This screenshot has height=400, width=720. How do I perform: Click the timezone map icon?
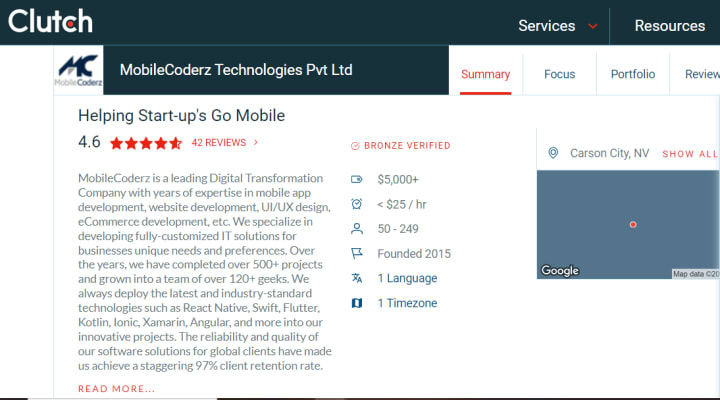coord(357,303)
